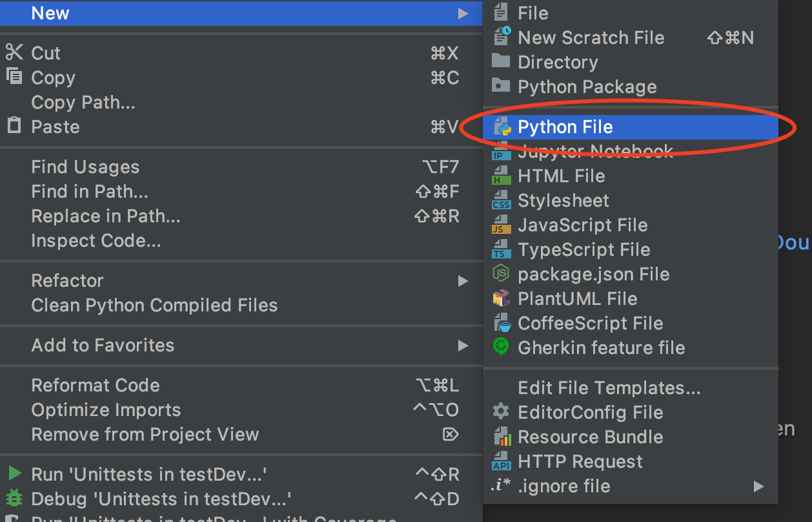The width and height of the screenshot is (812, 522).
Task: Create a new Python Package
Action: [x=587, y=87]
